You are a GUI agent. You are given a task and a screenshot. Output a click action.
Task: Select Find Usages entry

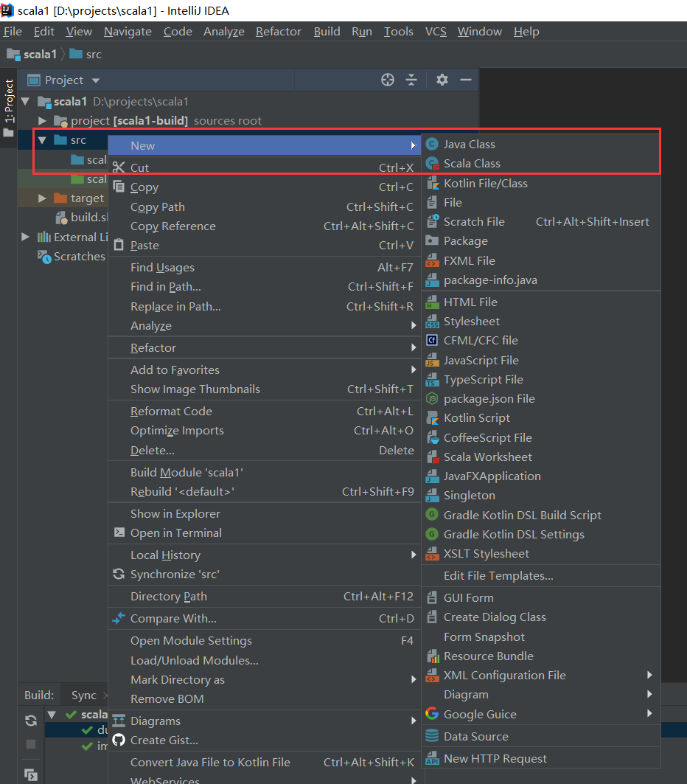tap(265, 268)
